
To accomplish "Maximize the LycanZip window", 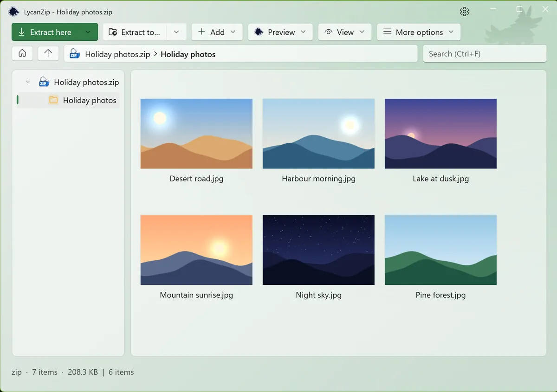I will pyautogui.click(x=519, y=9).
